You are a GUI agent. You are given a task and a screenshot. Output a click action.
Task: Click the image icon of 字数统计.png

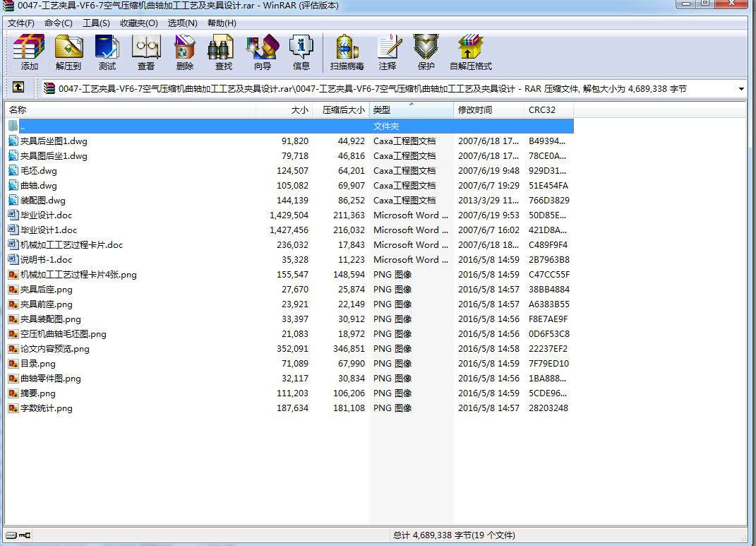point(13,408)
